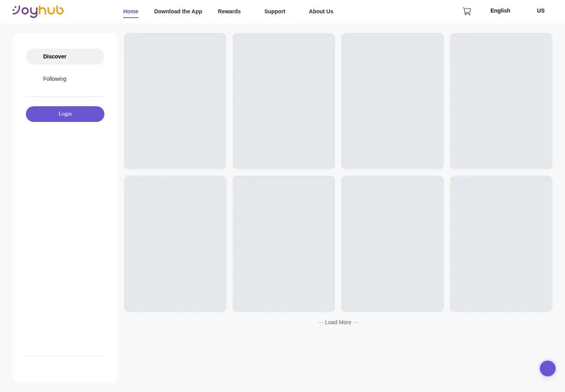Click the purple Login button

[65, 114]
